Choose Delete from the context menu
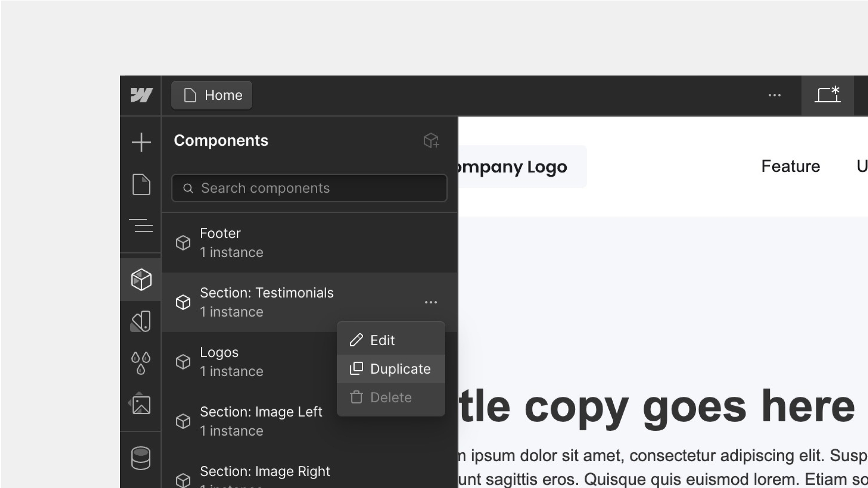868x488 pixels. [390, 398]
